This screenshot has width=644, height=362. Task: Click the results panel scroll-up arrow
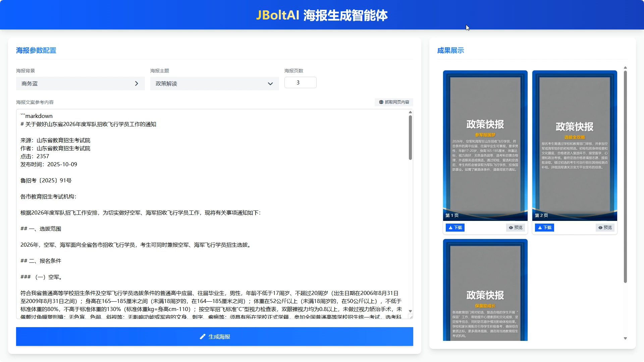tap(625, 68)
